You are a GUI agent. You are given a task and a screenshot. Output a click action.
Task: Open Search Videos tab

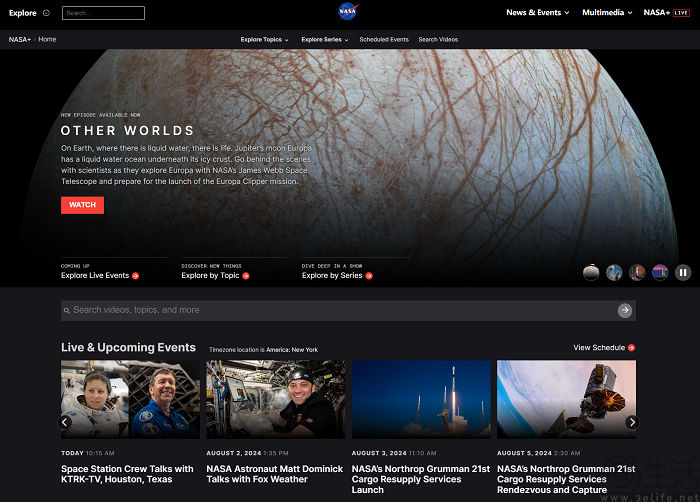(438, 40)
